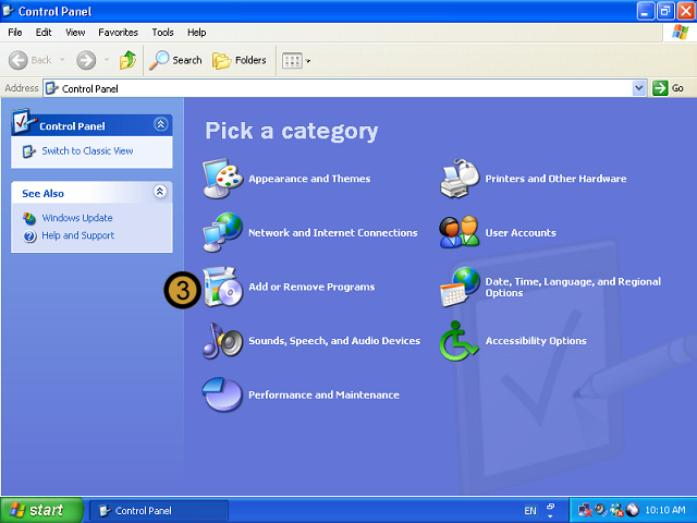
Task: Click the green Go button
Action: (x=668, y=88)
